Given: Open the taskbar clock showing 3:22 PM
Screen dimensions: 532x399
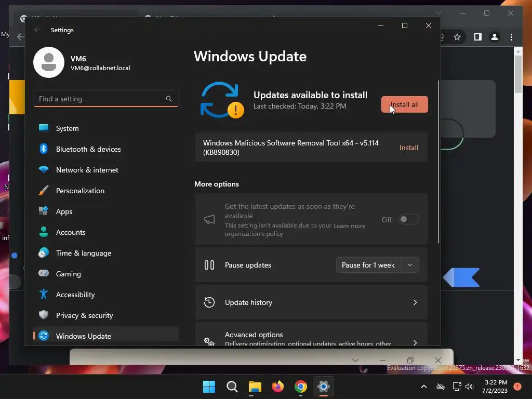Looking at the screenshot, I should pos(495,387).
